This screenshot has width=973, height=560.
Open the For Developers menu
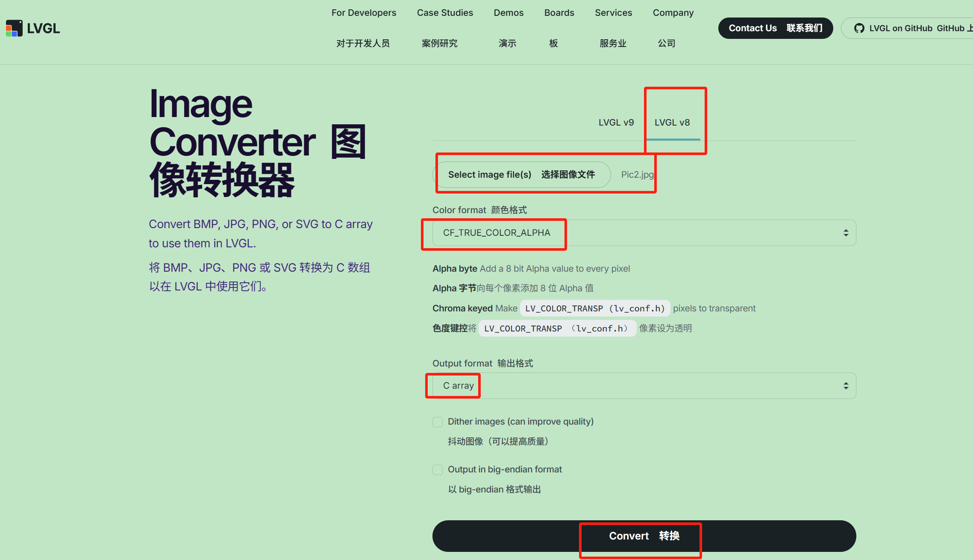[364, 13]
